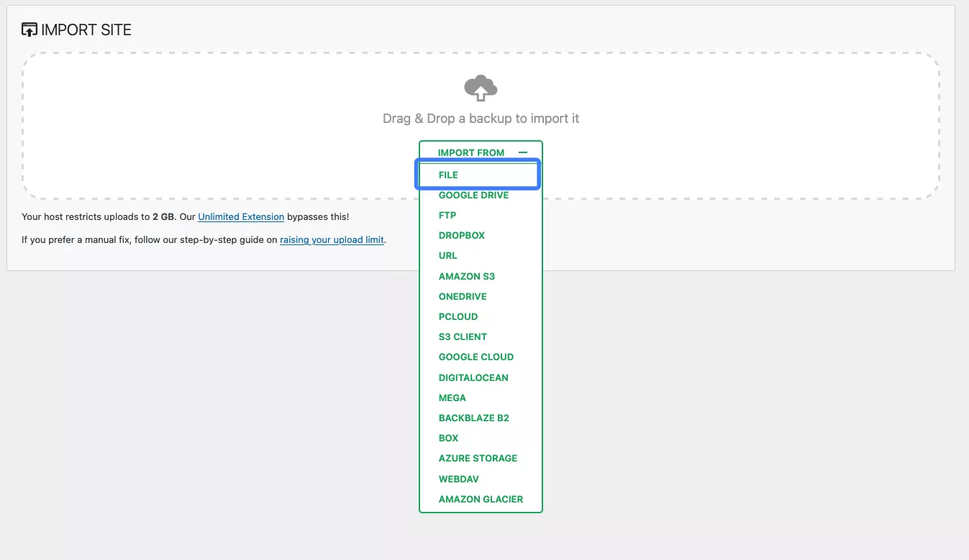Click the minus icon beside Import From
This screenshot has height=560, width=969.
coord(523,152)
